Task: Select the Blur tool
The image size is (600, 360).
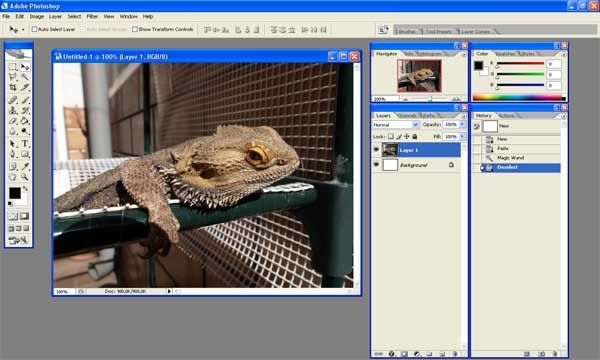Action: [x=13, y=131]
